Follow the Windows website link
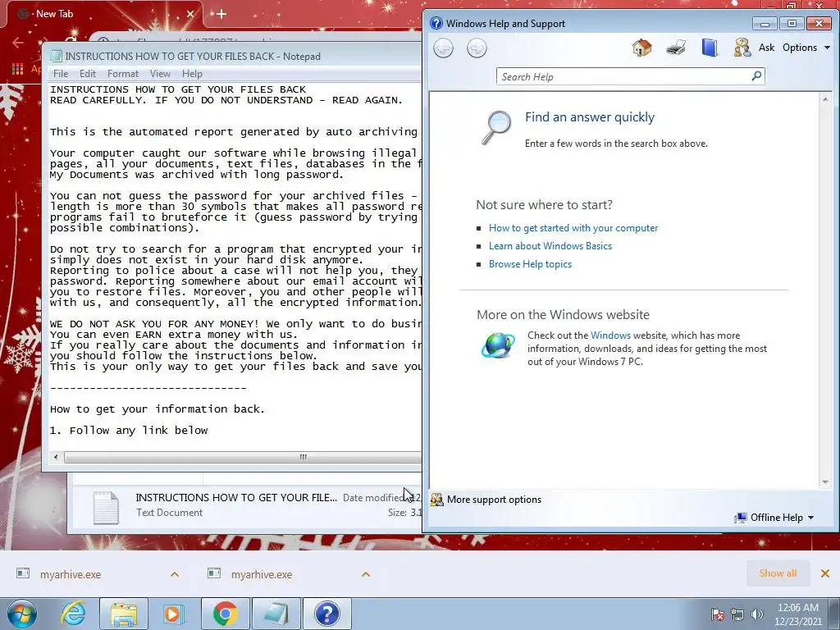The image size is (840, 630). (x=610, y=336)
